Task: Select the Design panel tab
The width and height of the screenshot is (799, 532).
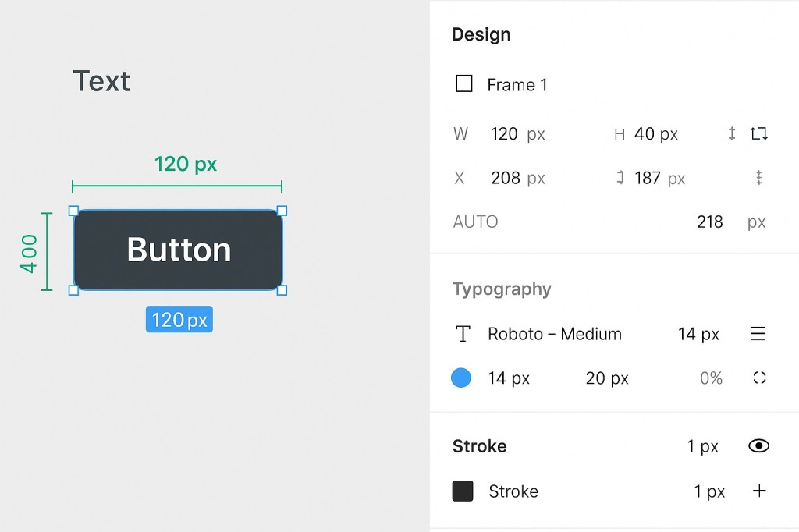Action: (481, 34)
